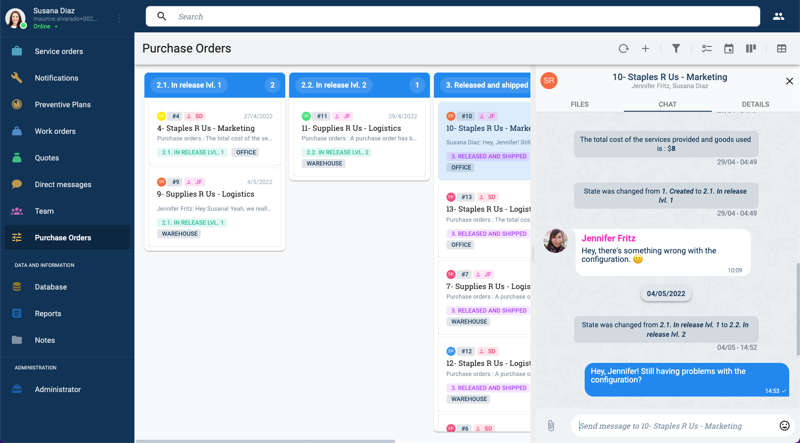Click Jennifer Fritz's avatar in chat
Viewport: 800px width, 443px height.
(x=556, y=241)
